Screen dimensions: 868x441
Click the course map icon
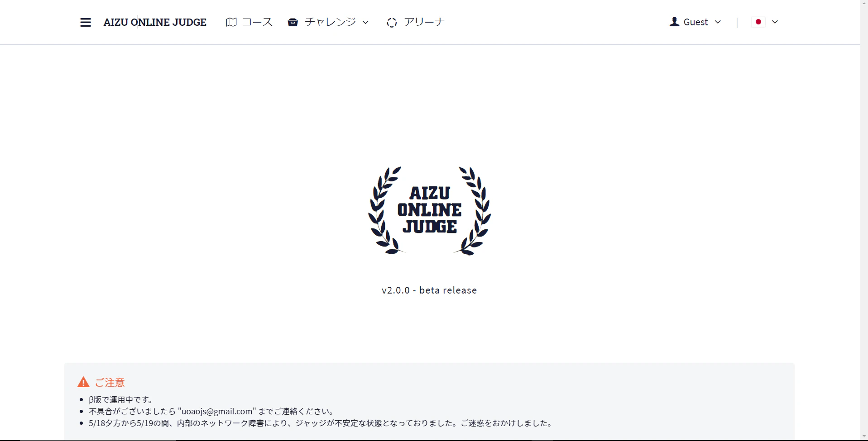click(231, 22)
